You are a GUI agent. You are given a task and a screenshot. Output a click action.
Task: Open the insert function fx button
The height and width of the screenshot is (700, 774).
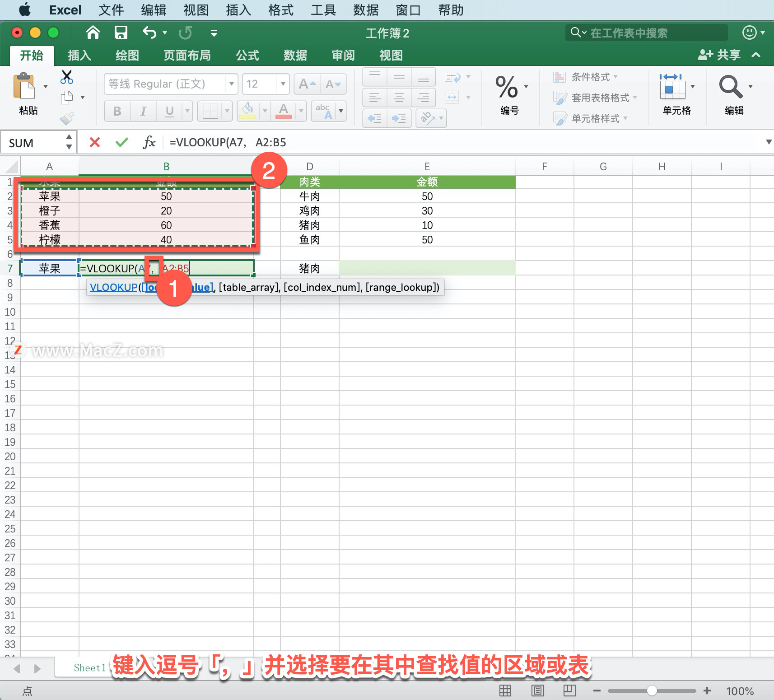pos(149,143)
